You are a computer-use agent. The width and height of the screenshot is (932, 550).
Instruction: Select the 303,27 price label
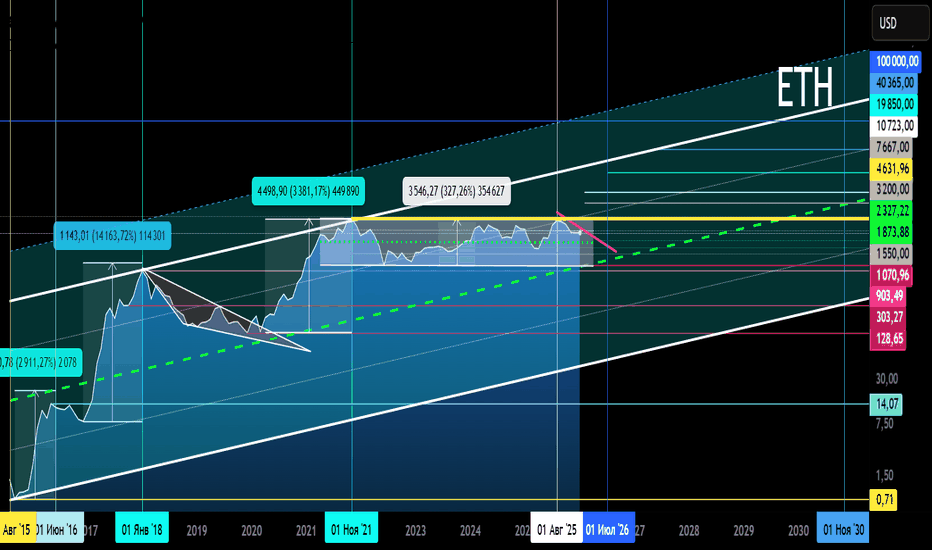889,317
